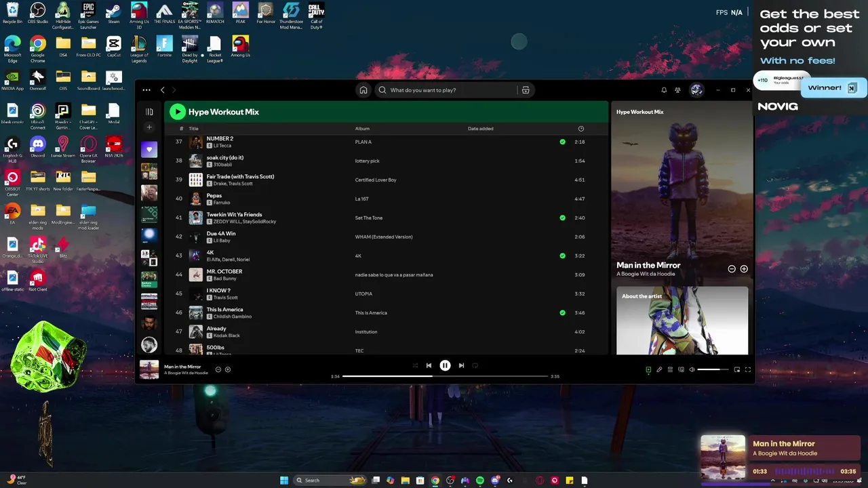Image resolution: width=868 pixels, height=488 pixels.
Task: Sort by the duration clock icon column
Action: [x=580, y=129]
